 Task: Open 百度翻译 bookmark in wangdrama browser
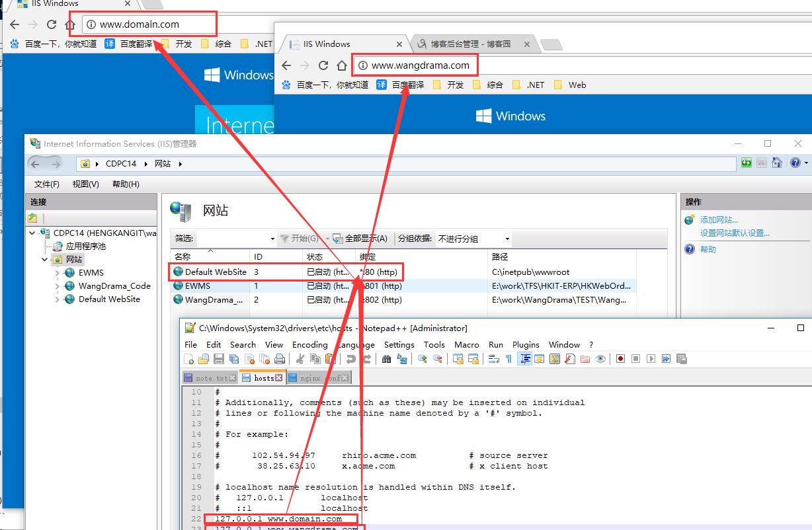tap(400, 85)
